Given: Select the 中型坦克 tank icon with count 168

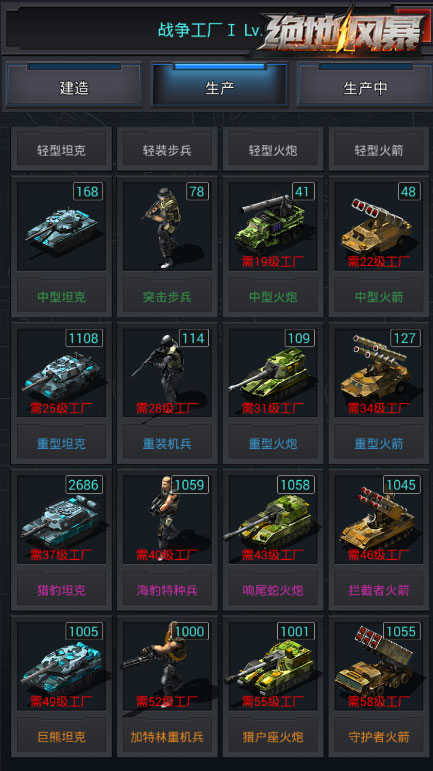Looking at the screenshot, I should pos(61,226).
